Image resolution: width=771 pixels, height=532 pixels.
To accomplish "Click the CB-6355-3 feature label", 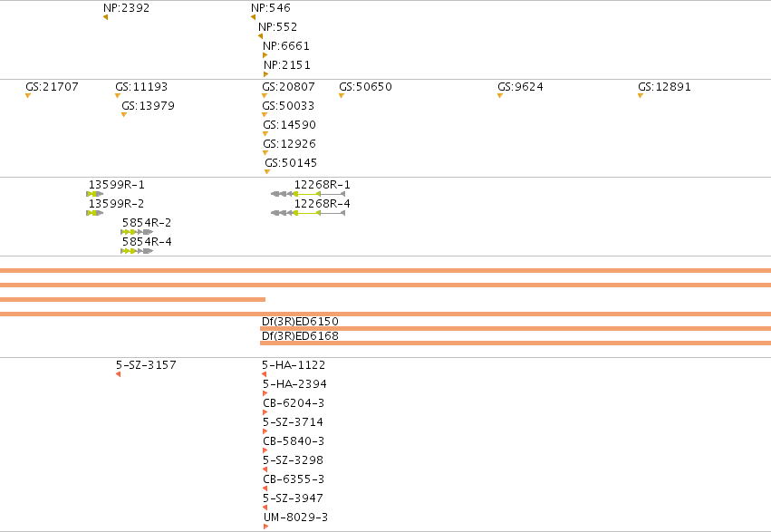I will coord(294,479).
